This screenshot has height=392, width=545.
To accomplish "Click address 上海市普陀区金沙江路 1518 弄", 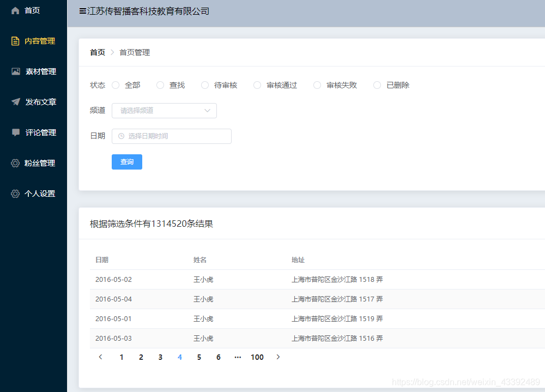I will pos(337,280).
